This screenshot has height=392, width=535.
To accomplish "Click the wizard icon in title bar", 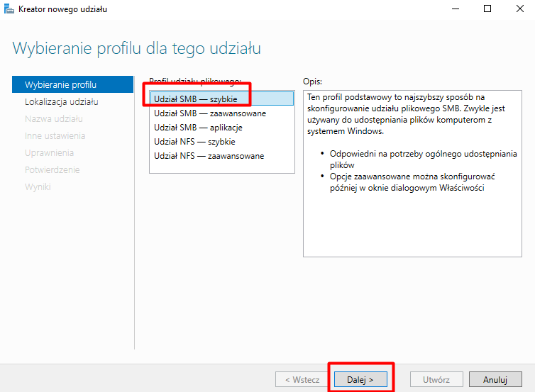I will tap(9, 9).
